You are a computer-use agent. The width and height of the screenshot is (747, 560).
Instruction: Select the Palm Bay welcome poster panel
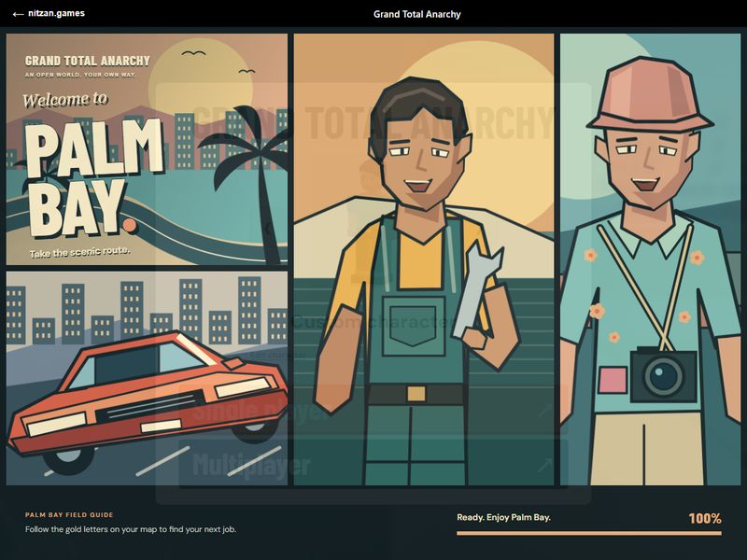tap(147, 149)
